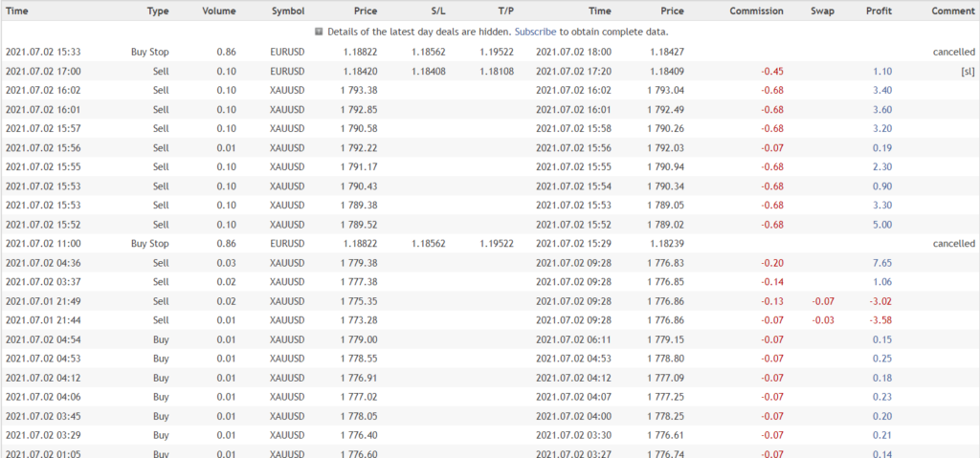Click the Symbol column header
980x458 pixels.
click(x=288, y=11)
